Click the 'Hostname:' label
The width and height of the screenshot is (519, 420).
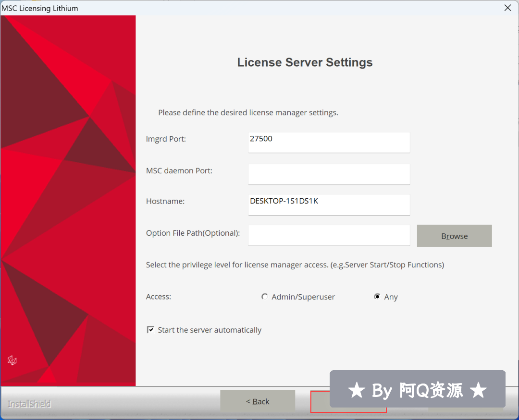tap(165, 201)
